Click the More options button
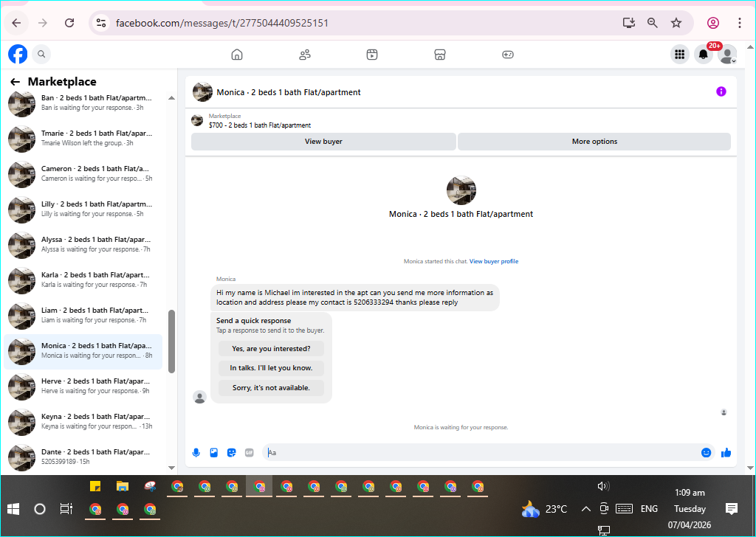The image size is (756, 537). click(594, 142)
